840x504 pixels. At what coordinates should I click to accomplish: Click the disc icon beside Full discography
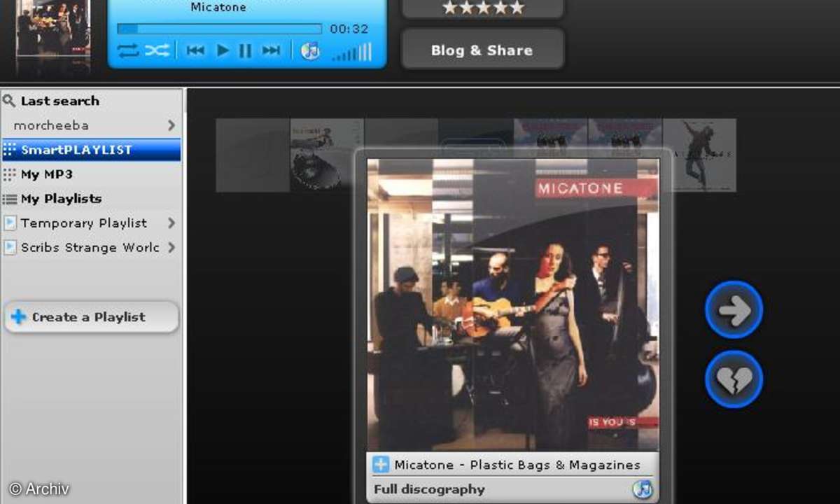click(x=642, y=489)
